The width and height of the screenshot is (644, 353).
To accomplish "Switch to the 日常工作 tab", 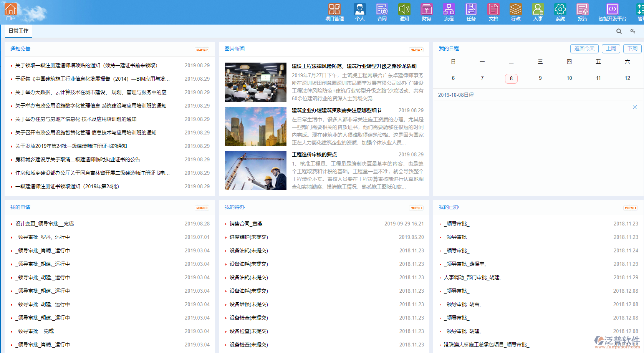I will coord(18,31).
